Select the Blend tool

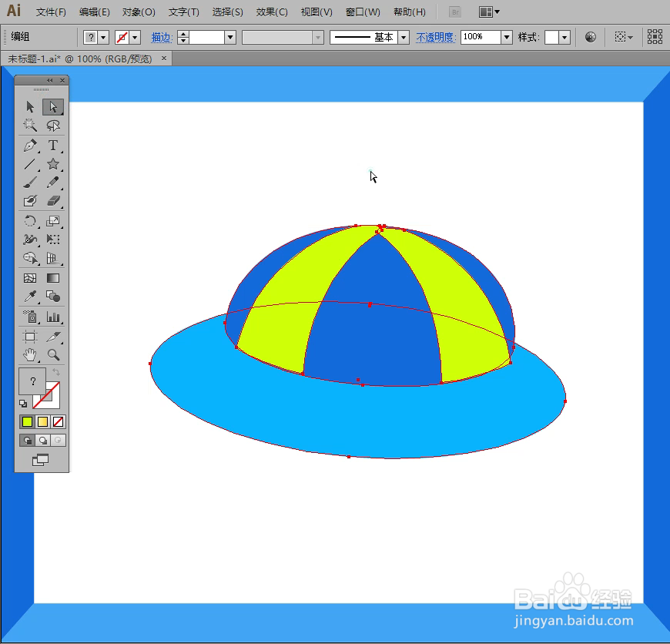[53, 297]
